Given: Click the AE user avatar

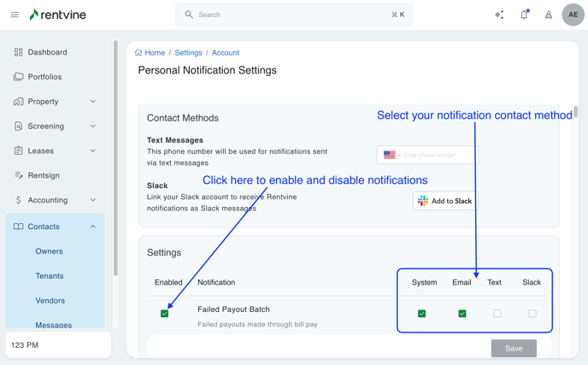Looking at the screenshot, I should 573,15.
